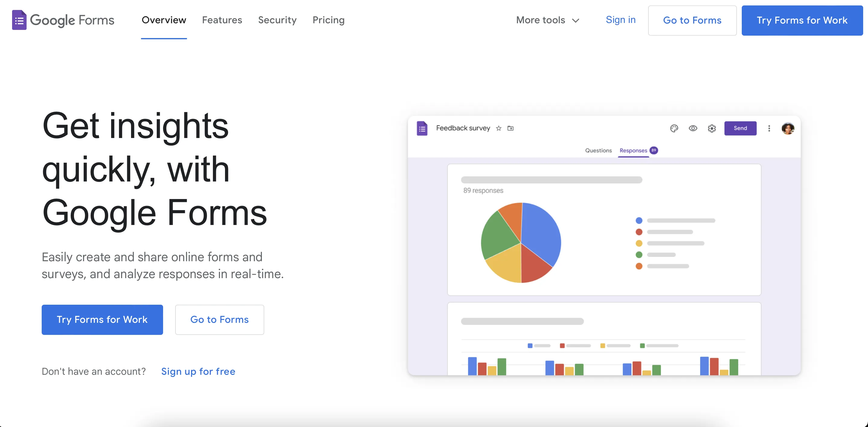The image size is (868, 427).
Task: Click the purple Send button
Action: click(x=740, y=128)
